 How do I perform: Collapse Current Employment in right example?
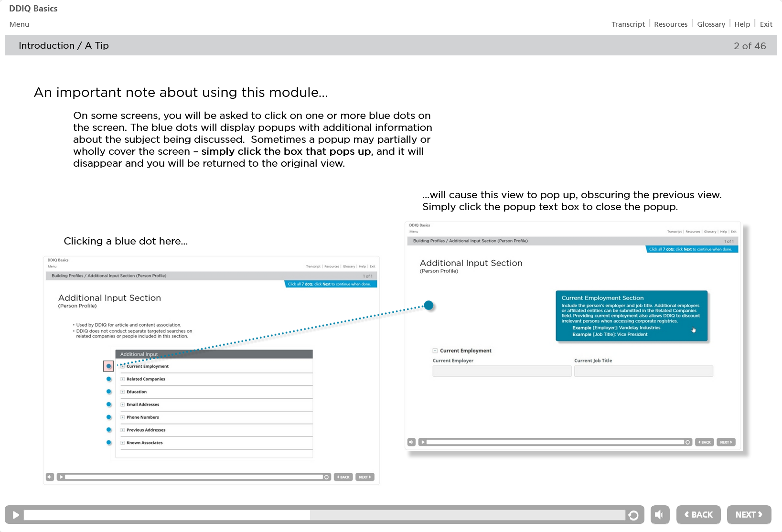click(435, 351)
